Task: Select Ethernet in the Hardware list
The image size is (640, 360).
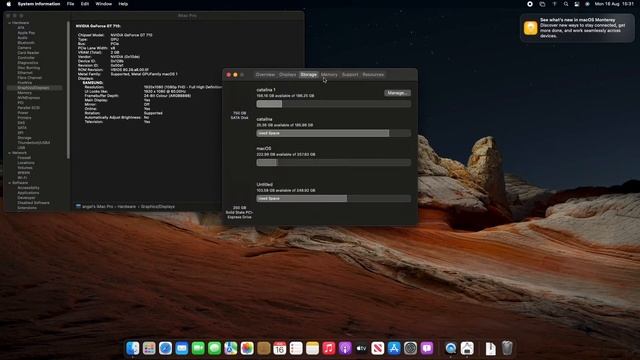Action: point(25,73)
